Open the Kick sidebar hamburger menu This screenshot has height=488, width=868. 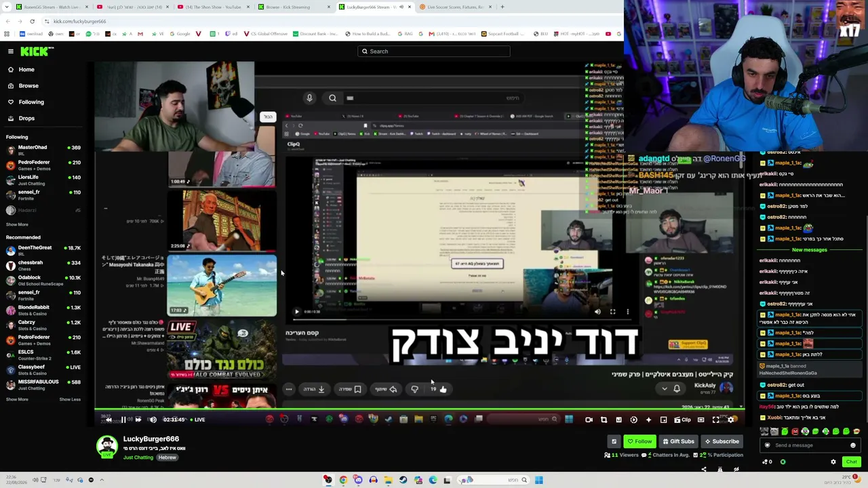(x=11, y=52)
